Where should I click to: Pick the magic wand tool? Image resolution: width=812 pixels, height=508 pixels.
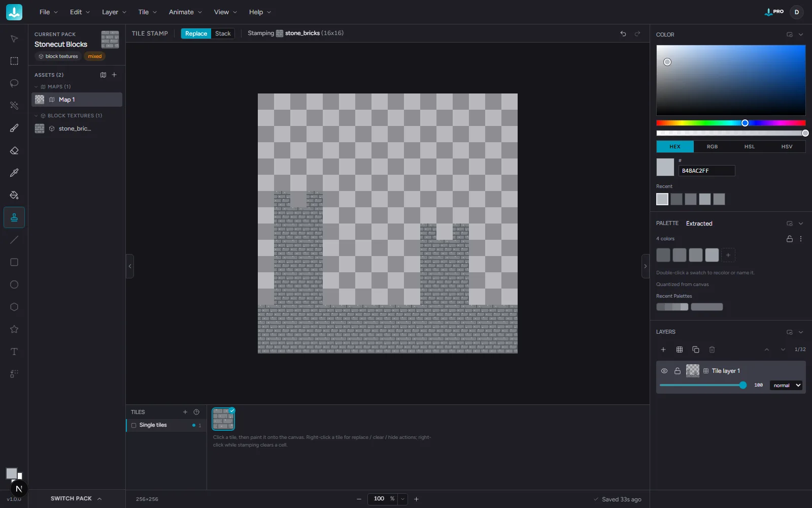[x=14, y=106]
